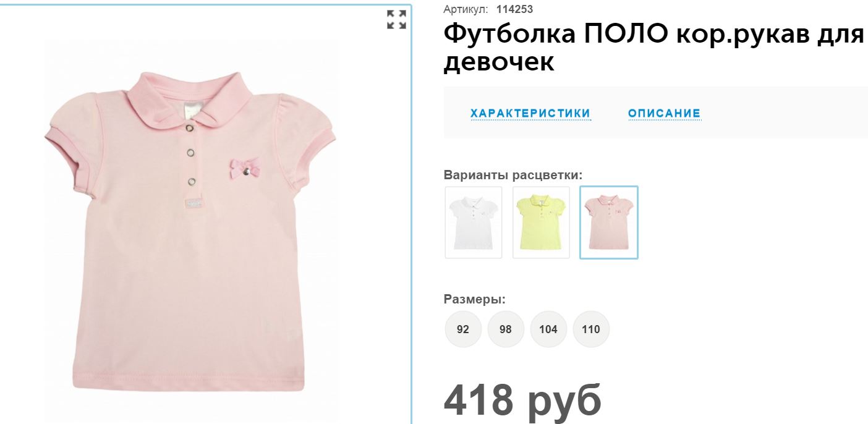Pick size 98
This screenshot has height=424, width=868.
tap(506, 329)
